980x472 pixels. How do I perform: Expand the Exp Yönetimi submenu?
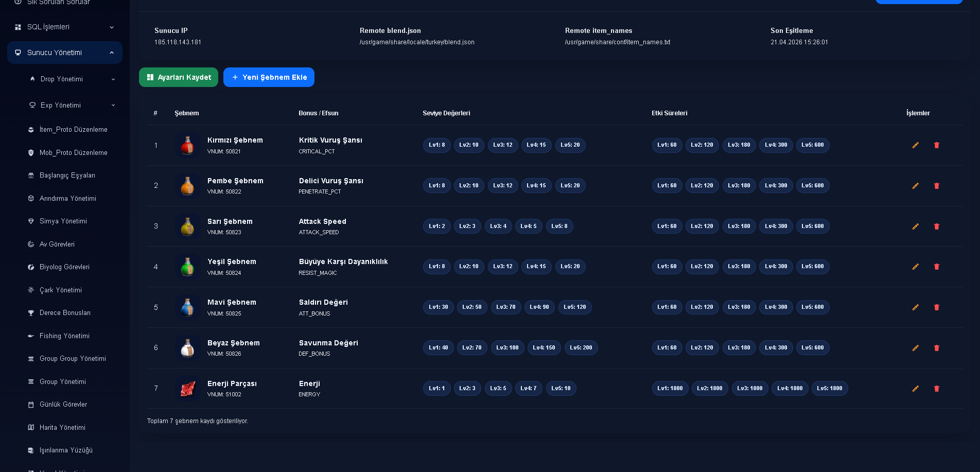click(x=72, y=106)
